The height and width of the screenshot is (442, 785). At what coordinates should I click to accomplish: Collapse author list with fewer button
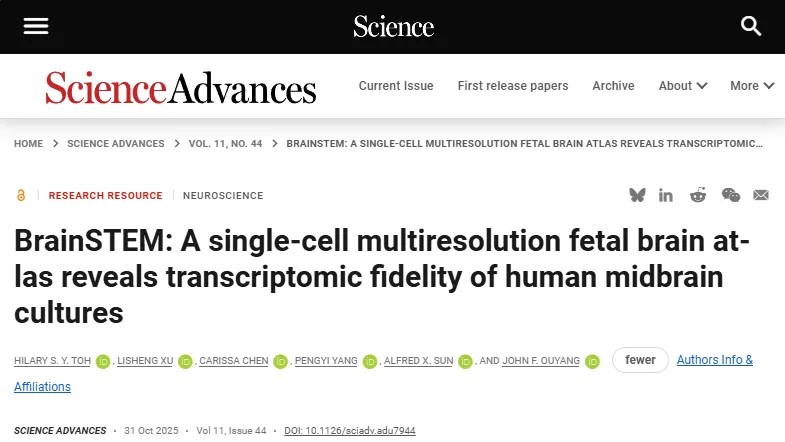640,360
